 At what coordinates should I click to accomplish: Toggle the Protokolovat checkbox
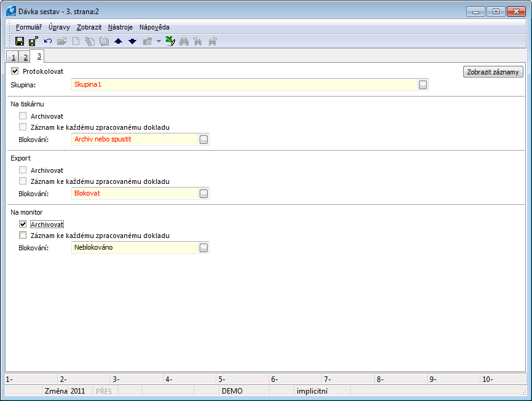point(15,71)
